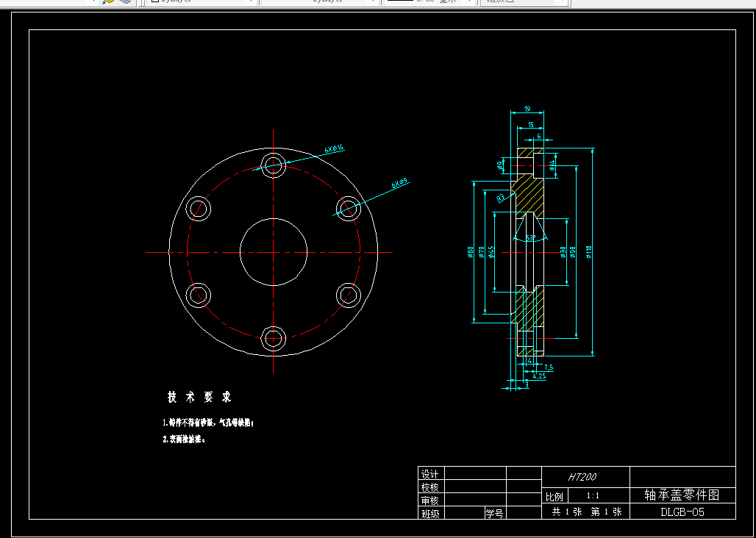Pick the upper yellow hatched section area
Viewport: 756px width, 538px height.
click(529, 195)
